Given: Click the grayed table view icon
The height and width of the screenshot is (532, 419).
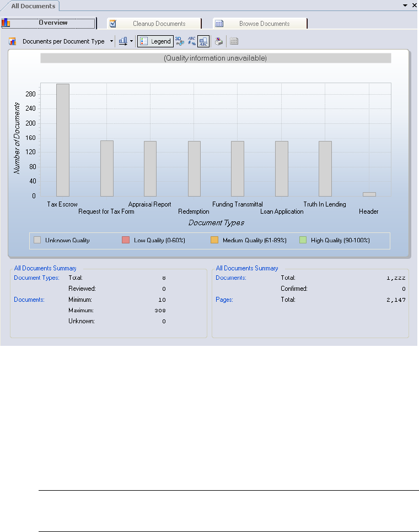Looking at the screenshot, I should [x=234, y=41].
